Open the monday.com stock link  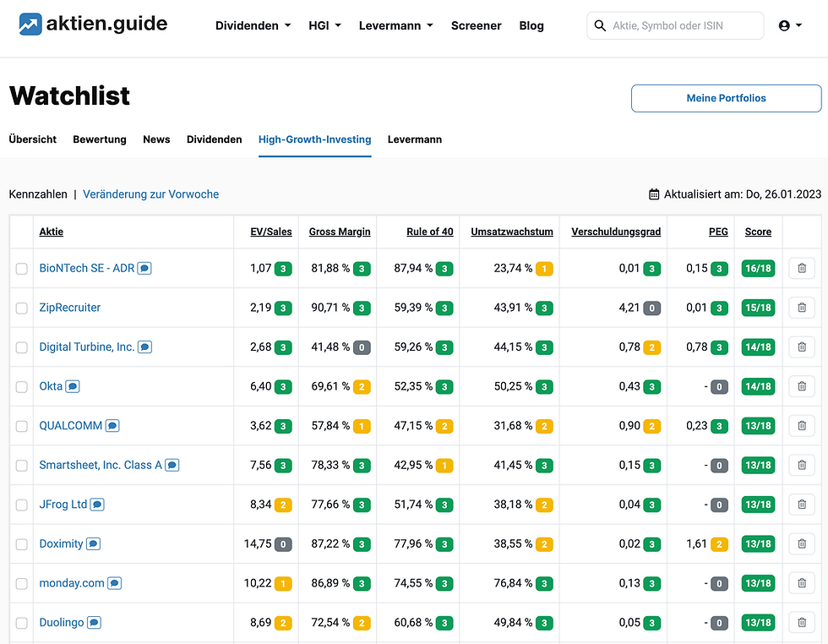pyautogui.click(x=72, y=583)
